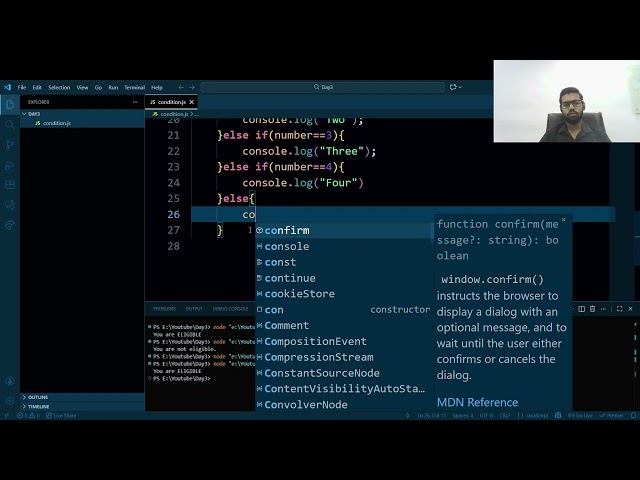
Task: Close the confirm documentation popup
Action: pos(564,220)
